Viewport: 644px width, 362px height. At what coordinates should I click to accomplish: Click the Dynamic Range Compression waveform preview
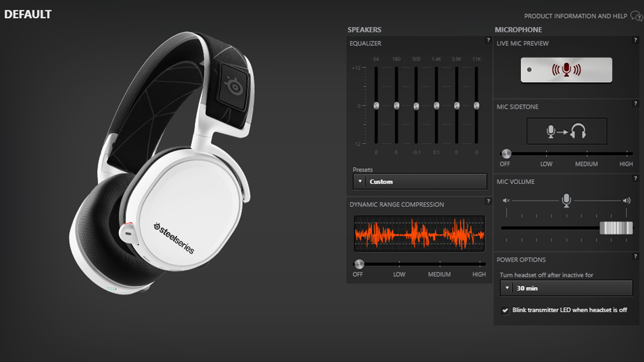[420, 234]
